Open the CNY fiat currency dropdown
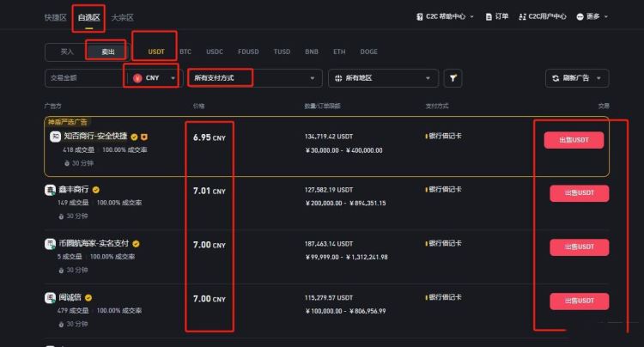Screen dimensions: 644x347 click(155, 78)
